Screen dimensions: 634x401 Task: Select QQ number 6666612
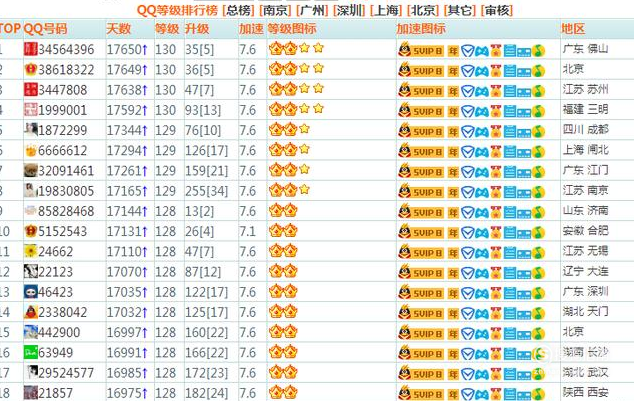[x=63, y=150]
